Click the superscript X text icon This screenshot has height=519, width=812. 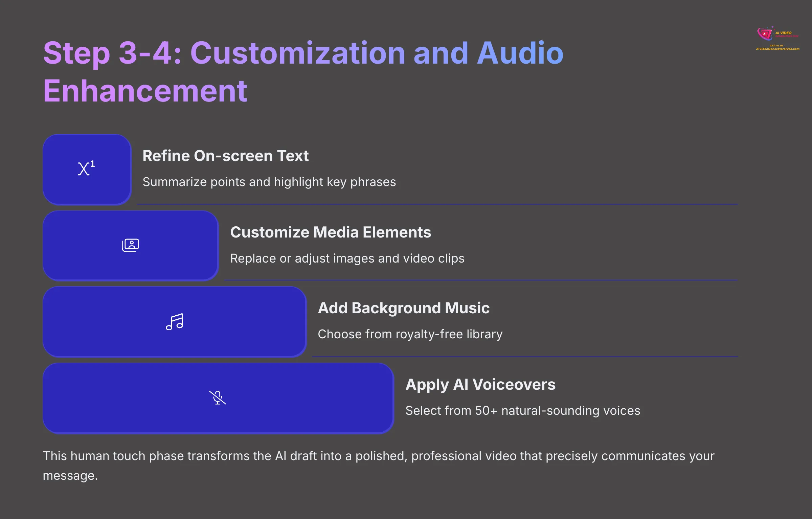coord(86,168)
